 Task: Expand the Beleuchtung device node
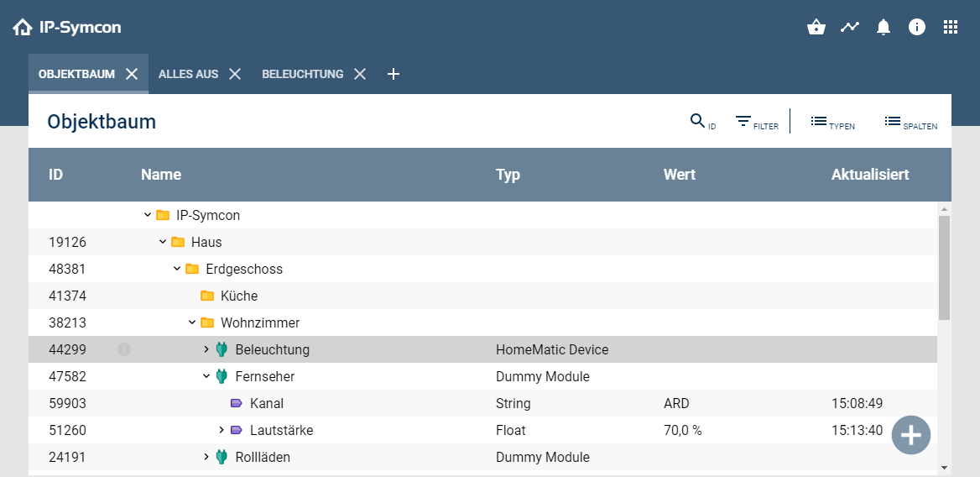coord(206,349)
